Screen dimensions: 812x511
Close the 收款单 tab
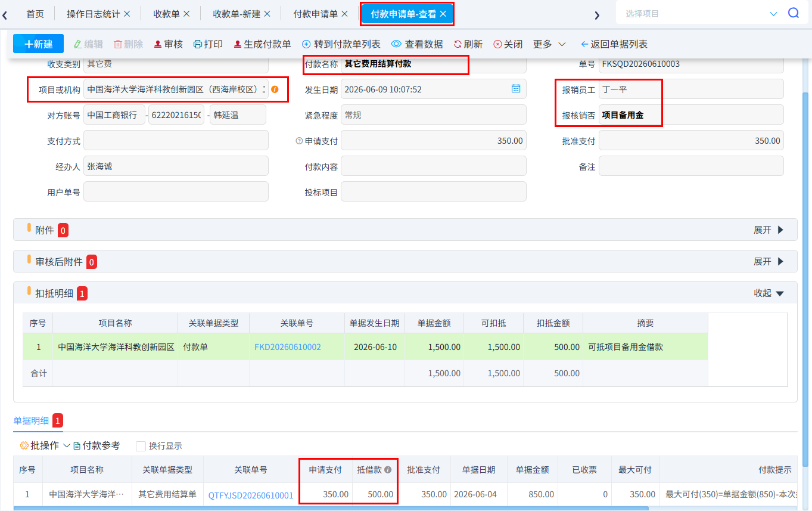186,14
